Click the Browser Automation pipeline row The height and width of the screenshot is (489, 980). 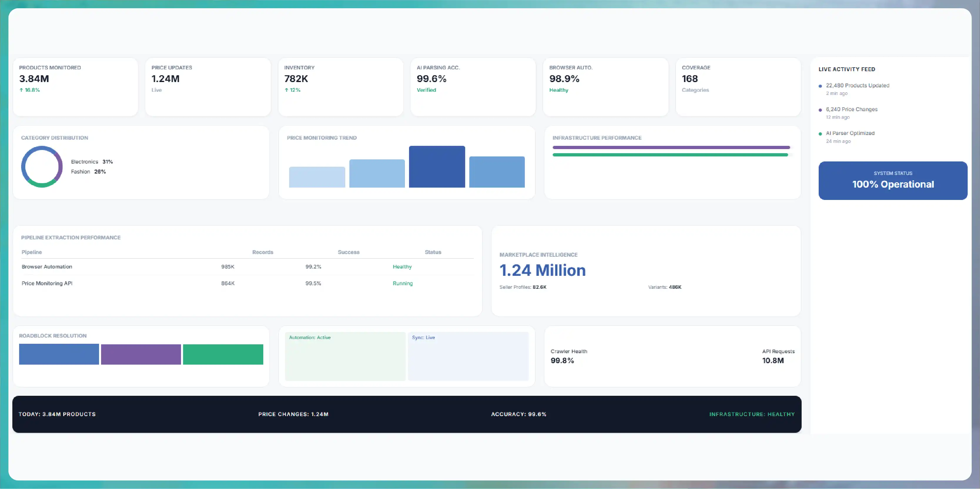(247, 267)
